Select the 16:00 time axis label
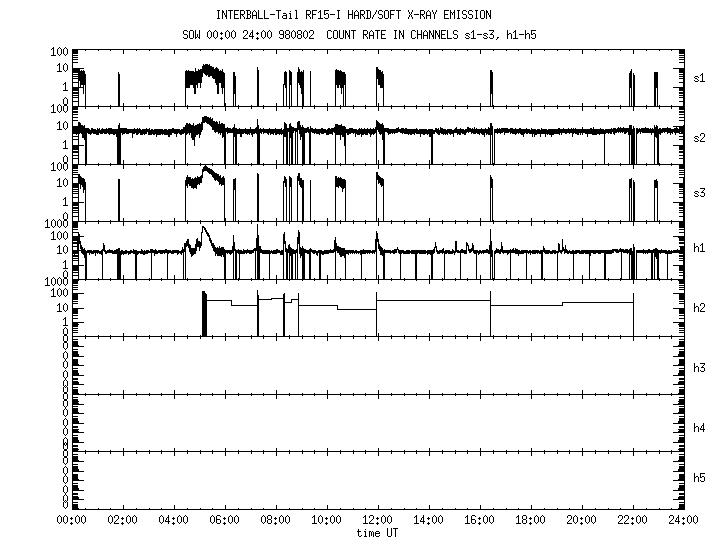The width and height of the screenshot is (720, 550). (x=480, y=521)
